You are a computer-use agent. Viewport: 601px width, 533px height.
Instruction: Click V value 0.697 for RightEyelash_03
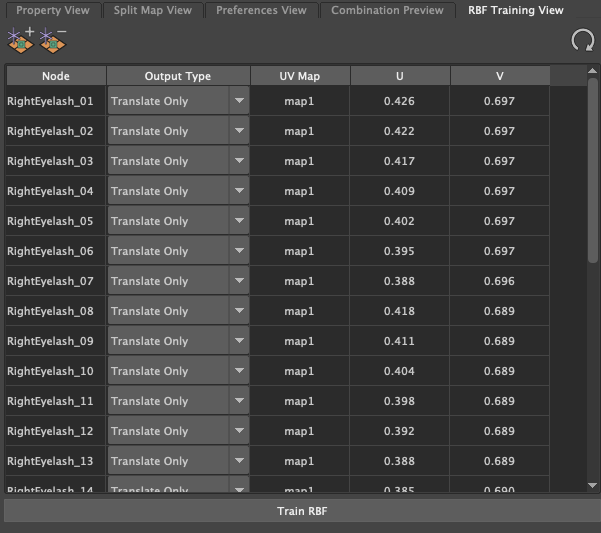pos(499,161)
